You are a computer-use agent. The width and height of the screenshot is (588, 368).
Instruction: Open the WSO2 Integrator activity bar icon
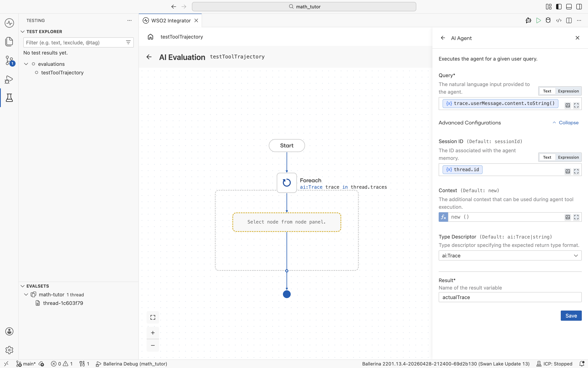tap(9, 23)
